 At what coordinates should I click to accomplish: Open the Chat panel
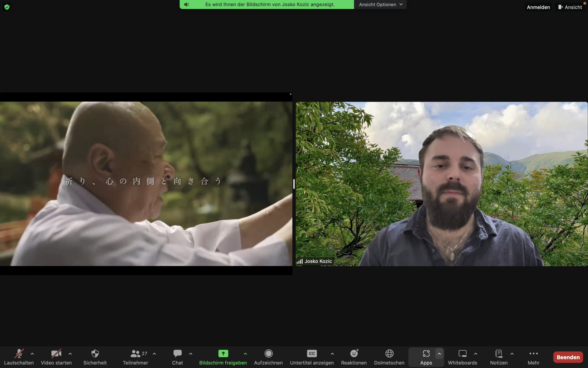pos(177,357)
